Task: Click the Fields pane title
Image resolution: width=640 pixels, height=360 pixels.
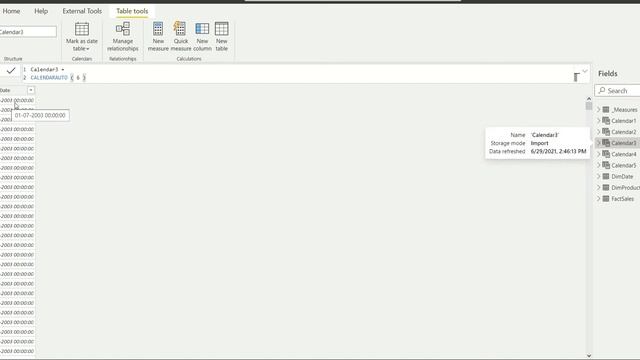Action: coord(607,73)
